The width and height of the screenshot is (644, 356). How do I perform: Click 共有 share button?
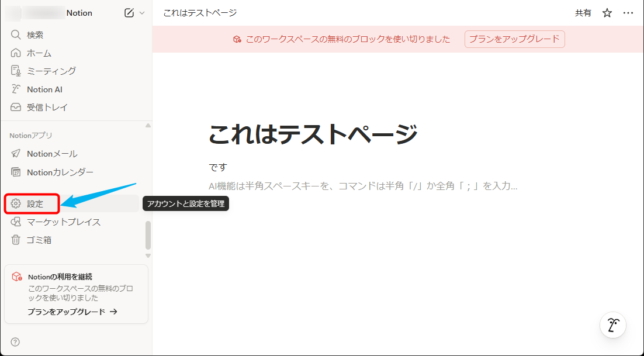pyautogui.click(x=583, y=13)
